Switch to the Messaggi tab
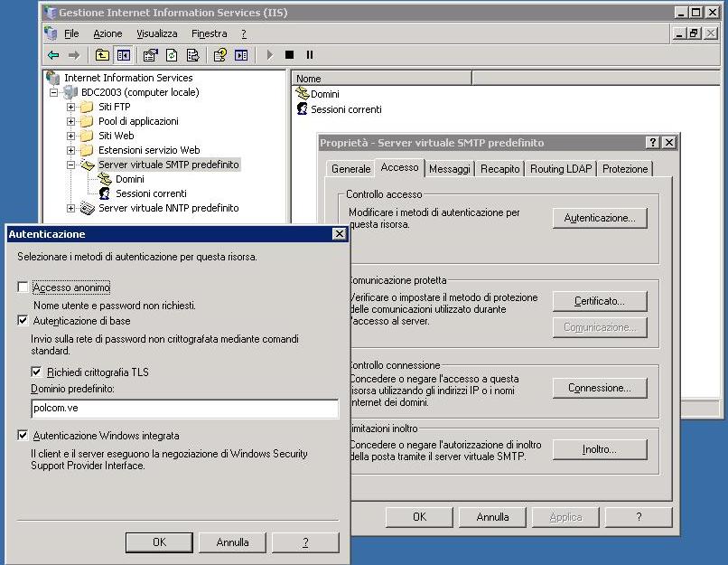 click(x=450, y=169)
